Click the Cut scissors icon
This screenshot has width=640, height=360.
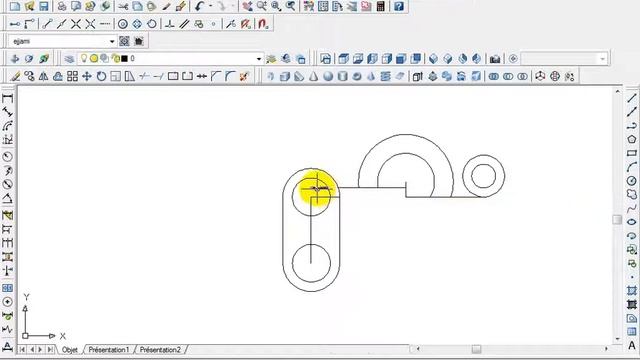(123, 6)
